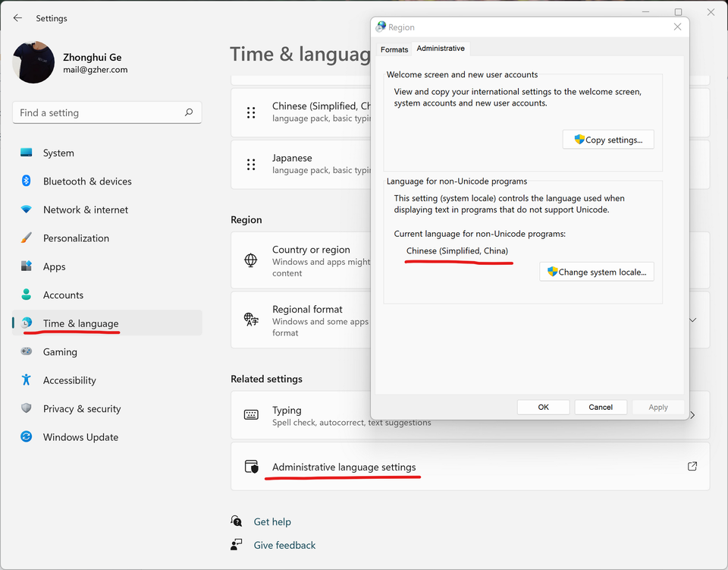The width and height of the screenshot is (728, 570).
Task: Open the Gaming controller icon
Action: point(27,352)
